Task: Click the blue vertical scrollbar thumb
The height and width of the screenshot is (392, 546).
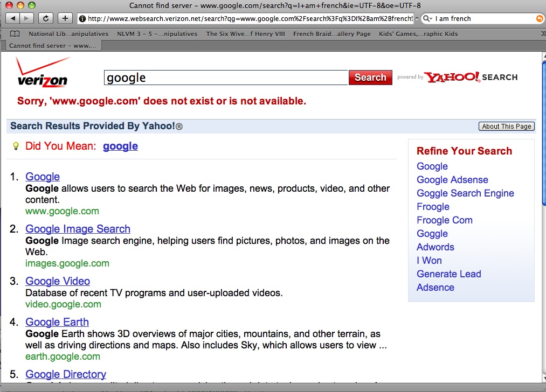Action: tap(544, 134)
